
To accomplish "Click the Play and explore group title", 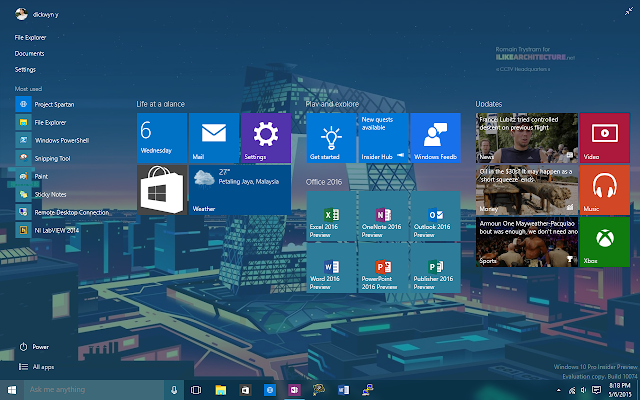I will click(x=332, y=104).
